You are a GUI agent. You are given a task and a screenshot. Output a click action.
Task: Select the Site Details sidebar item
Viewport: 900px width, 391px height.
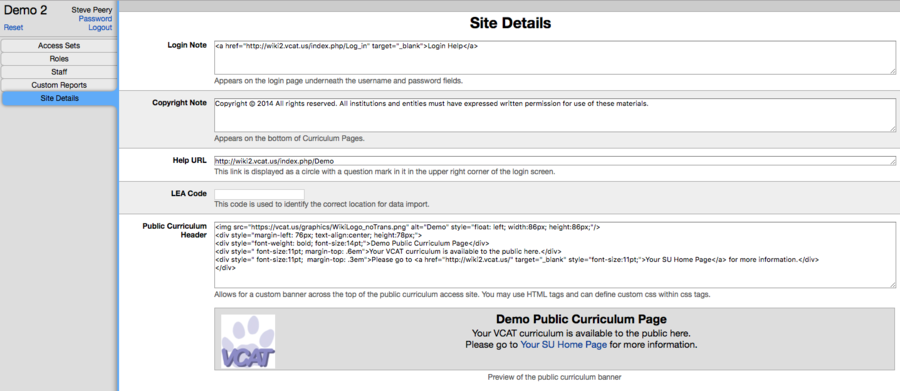tap(60, 98)
